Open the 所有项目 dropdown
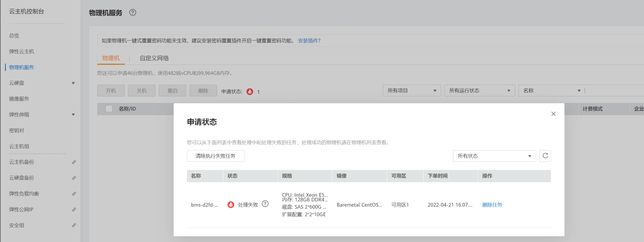 pyautogui.click(x=412, y=91)
